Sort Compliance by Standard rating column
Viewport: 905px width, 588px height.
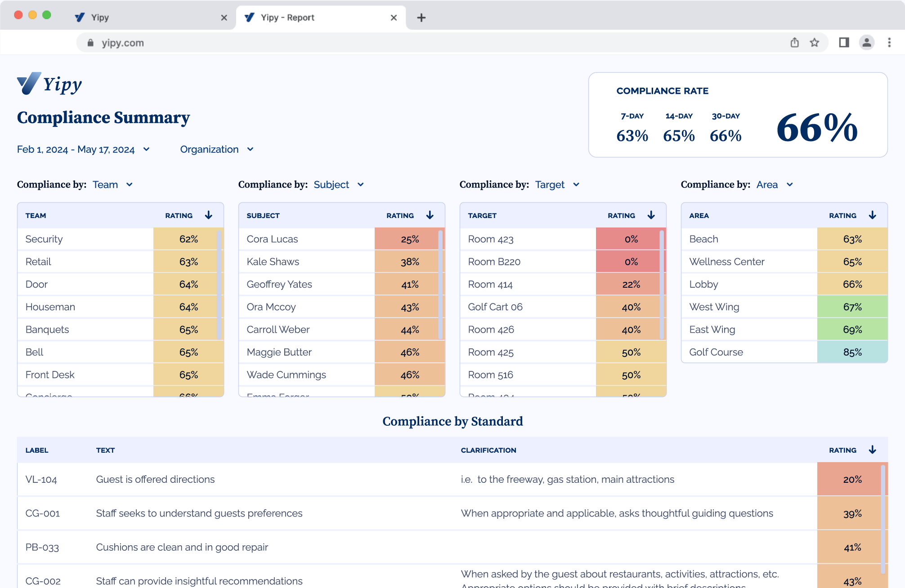[873, 450]
